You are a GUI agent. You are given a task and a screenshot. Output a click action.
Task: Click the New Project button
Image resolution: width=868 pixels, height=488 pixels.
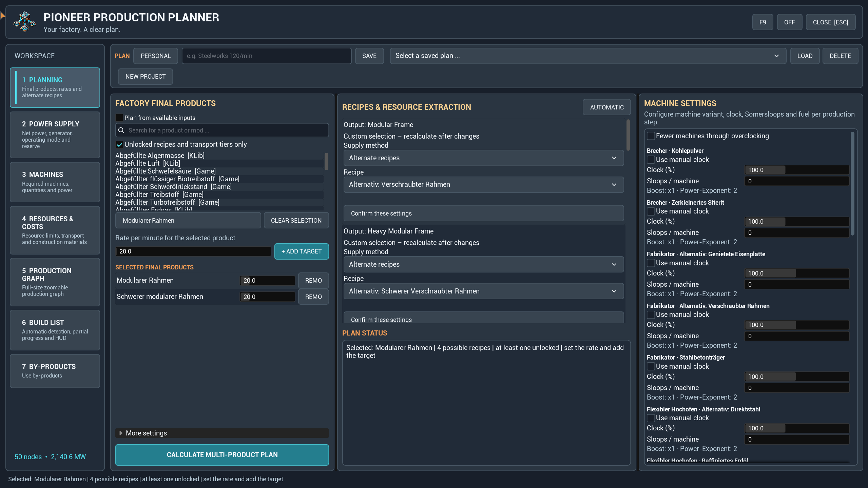click(146, 77)
